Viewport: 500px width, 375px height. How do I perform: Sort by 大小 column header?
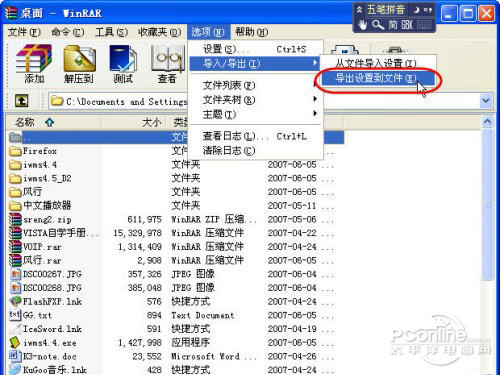click(x=135, y=122)
